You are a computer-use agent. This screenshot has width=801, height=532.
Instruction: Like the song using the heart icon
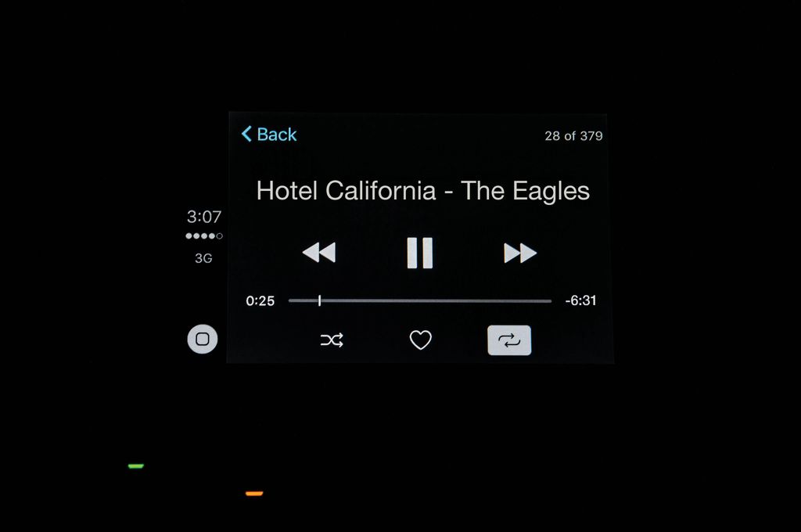[x=420, y=340]
